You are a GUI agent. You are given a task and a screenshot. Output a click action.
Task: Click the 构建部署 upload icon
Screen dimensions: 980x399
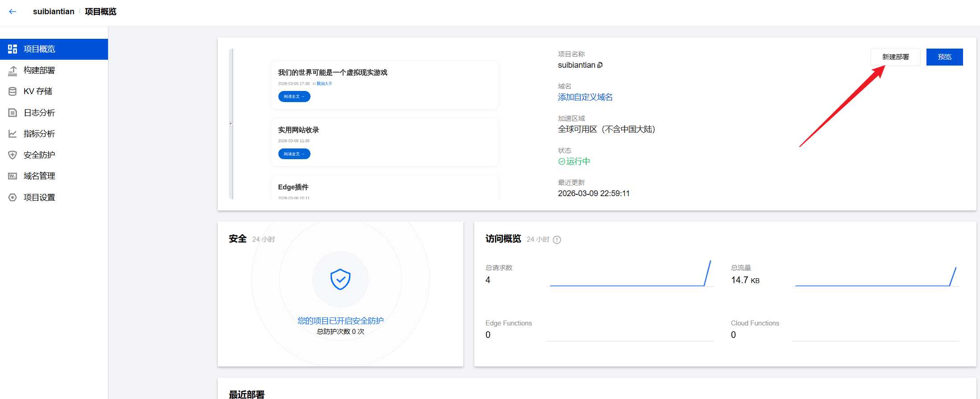12,70
